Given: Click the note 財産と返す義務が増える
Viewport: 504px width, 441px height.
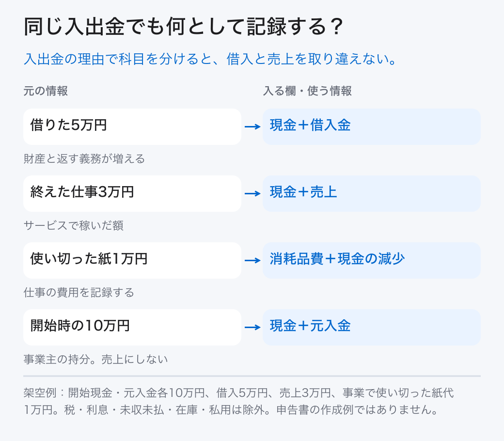Looking at the screenshot, I should [84, 159].
